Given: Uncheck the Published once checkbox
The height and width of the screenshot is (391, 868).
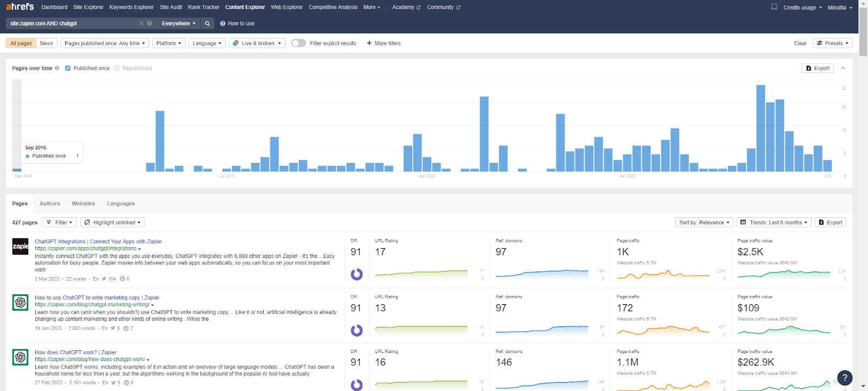Looking at the screenshot, I should [x=68, y=68].
